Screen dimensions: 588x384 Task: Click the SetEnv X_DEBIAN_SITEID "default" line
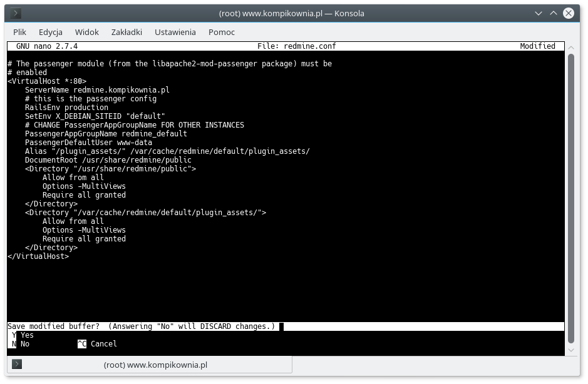[95, 116]
